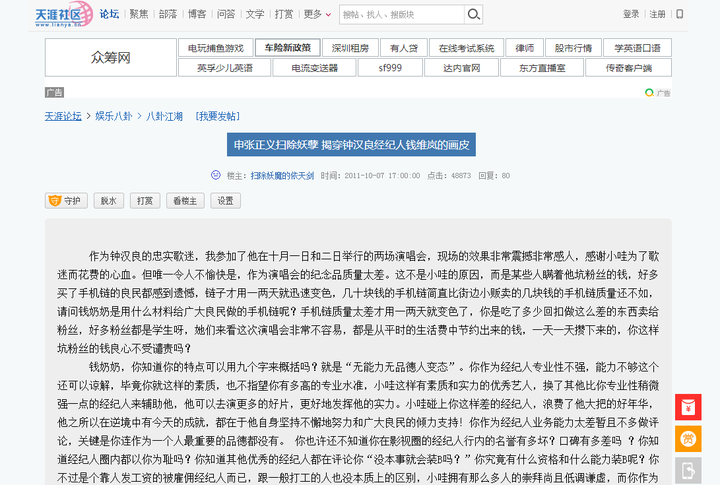Image resolution: width=720 pixels, height=485 pixels.
Task: Go to 娱乐八卦 breadcrumb link
Action: point(113,116)
